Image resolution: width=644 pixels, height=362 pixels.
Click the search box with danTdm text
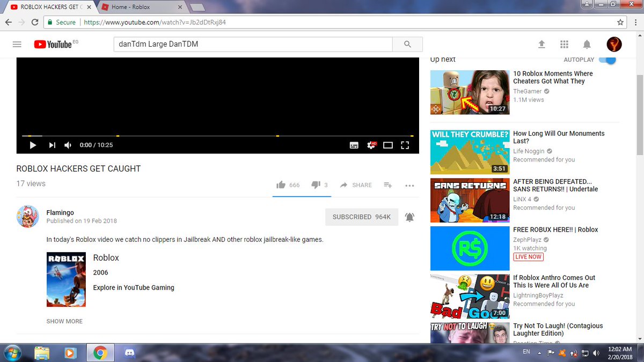pyautogui.click(x=253, y=44)
